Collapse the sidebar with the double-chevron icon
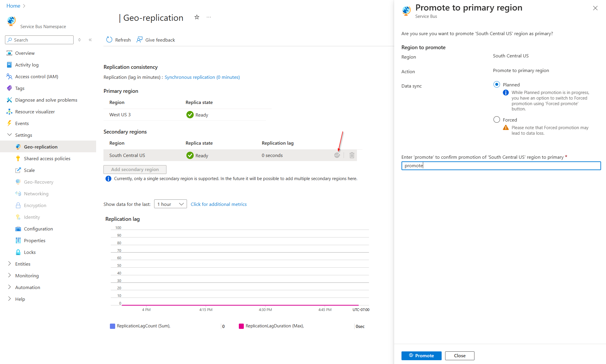The image size is (606, 364). pos(90,40)
